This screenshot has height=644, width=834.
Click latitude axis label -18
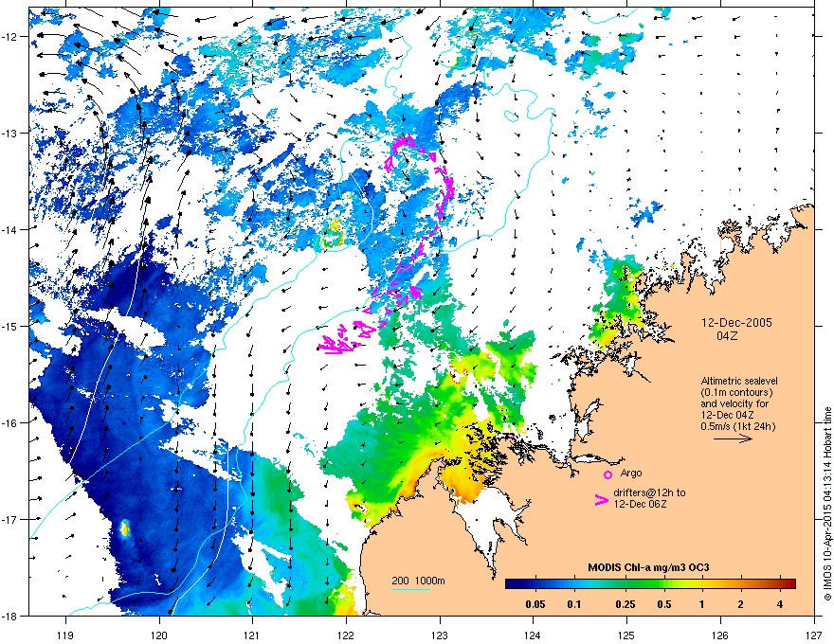[9, 616]
